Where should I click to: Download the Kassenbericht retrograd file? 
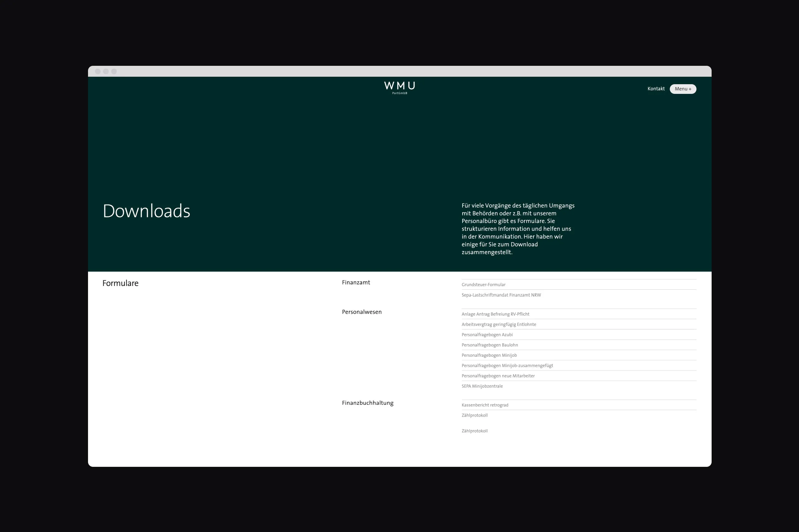(485, 405)
